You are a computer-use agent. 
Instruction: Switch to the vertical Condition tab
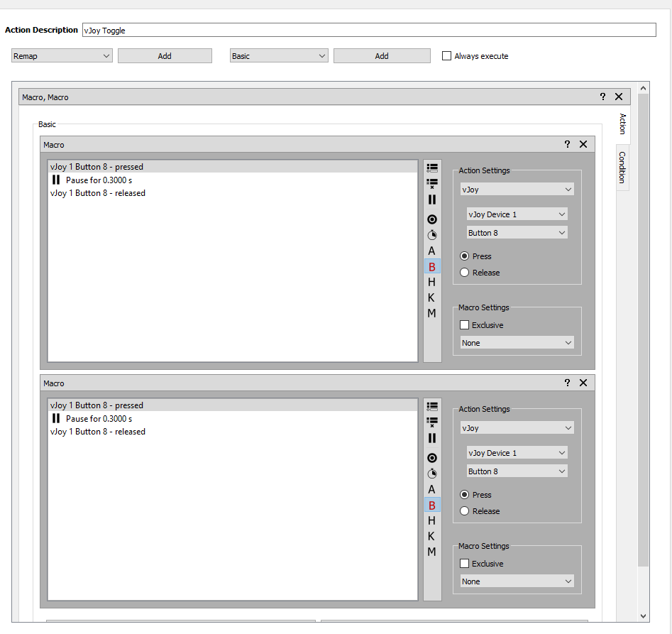[x=623, y=168]
